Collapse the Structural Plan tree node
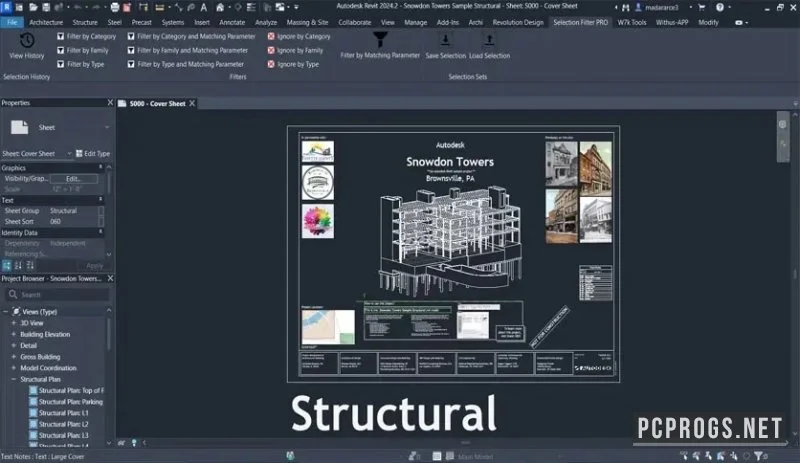Viewport: 800px width, 463px height. point(14,379)
